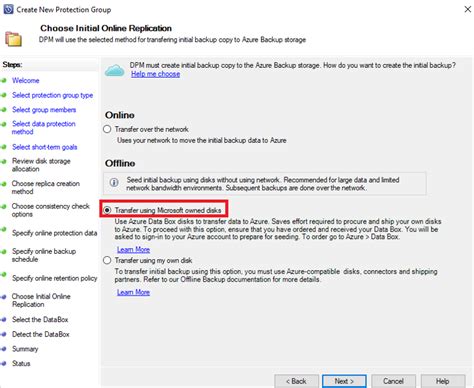Viewport: 474px width, 388px height.
Task: Click the DPM app icon in title bar
Action: [x=8, y=9]
